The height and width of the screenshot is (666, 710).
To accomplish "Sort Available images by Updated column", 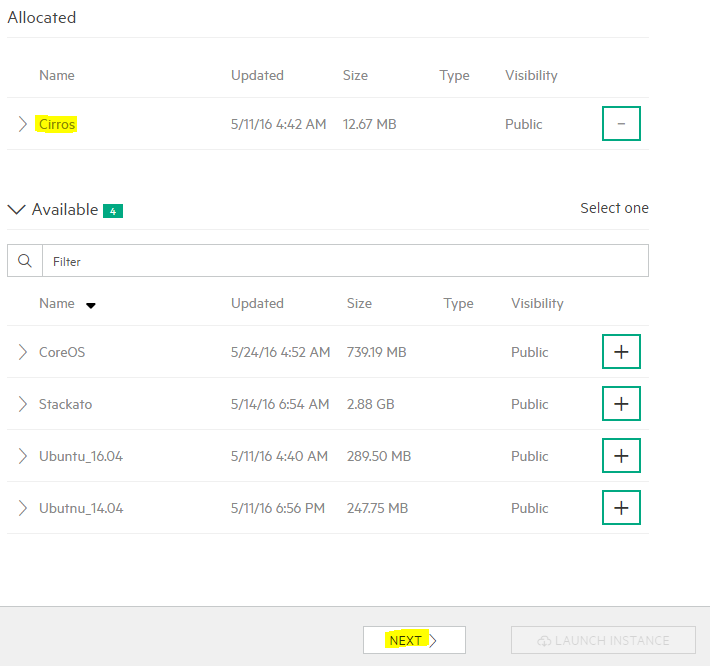I will [257, 303].
